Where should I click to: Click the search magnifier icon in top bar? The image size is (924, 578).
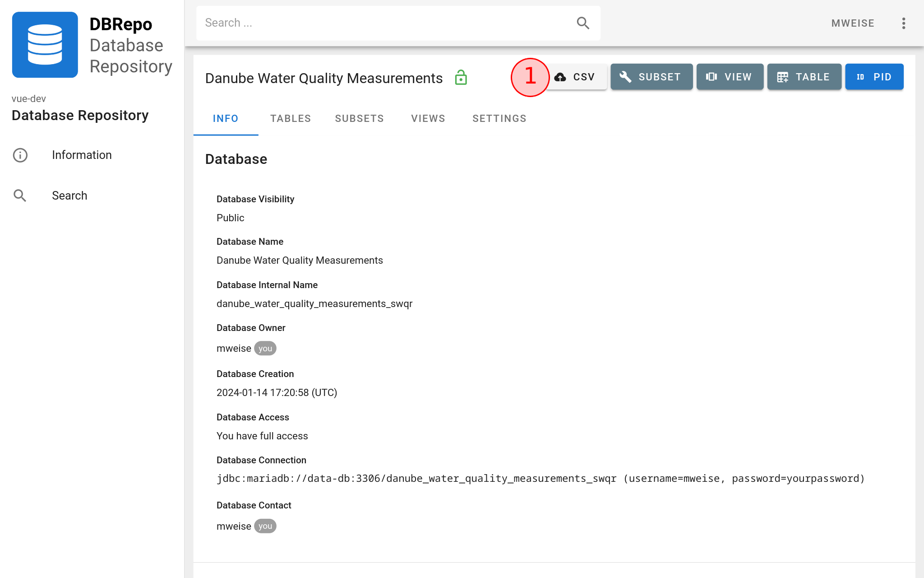pos(583,23)
